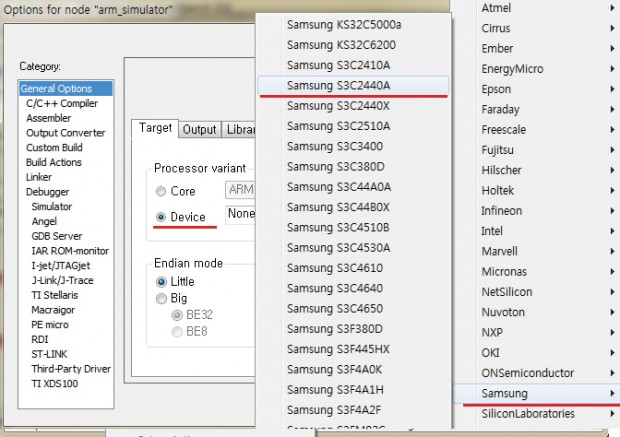The height and width of the screenshot is (437, 620).
Task: Select I-jet/JTAGjet category
Action: pyautogui.click(x=61, y=265)
